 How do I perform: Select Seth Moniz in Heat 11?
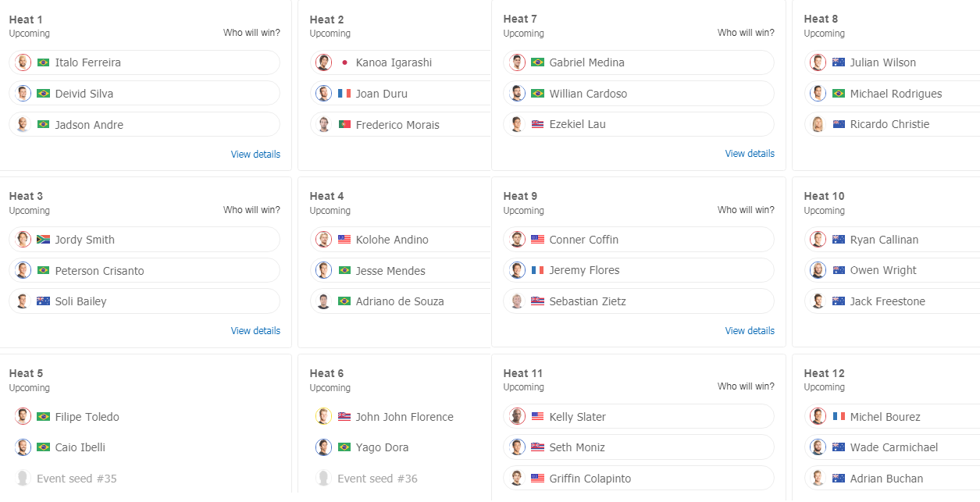pyautogui.click(x=639, y=447)
